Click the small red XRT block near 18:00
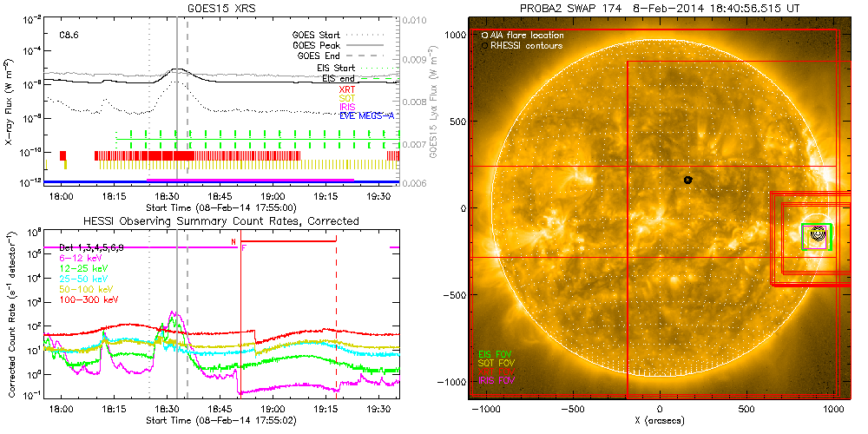This screenshot has height=434, width=868. pos(62,155)
